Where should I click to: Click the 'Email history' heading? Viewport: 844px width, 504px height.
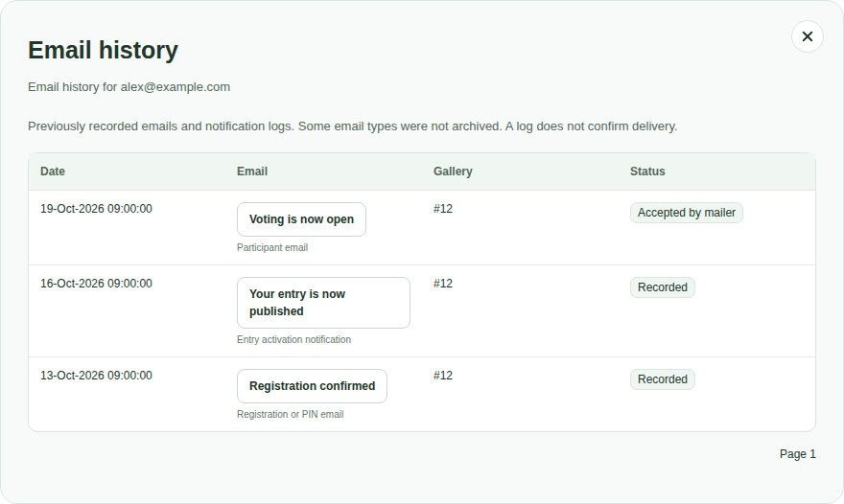tap(103, 50)
